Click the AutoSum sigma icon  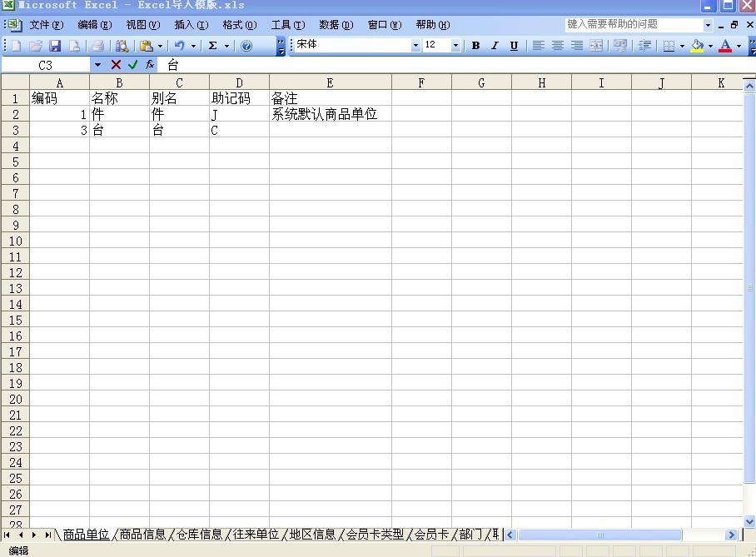tap(213, 46)
